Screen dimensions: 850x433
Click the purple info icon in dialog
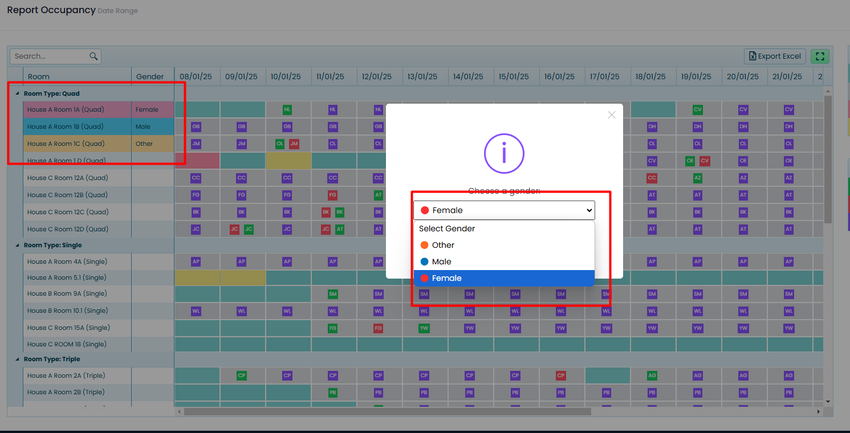click(504, 152)
